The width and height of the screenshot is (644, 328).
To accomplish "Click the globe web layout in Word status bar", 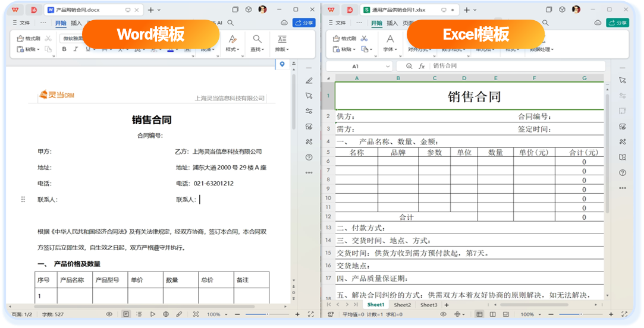I will (166, 314).
